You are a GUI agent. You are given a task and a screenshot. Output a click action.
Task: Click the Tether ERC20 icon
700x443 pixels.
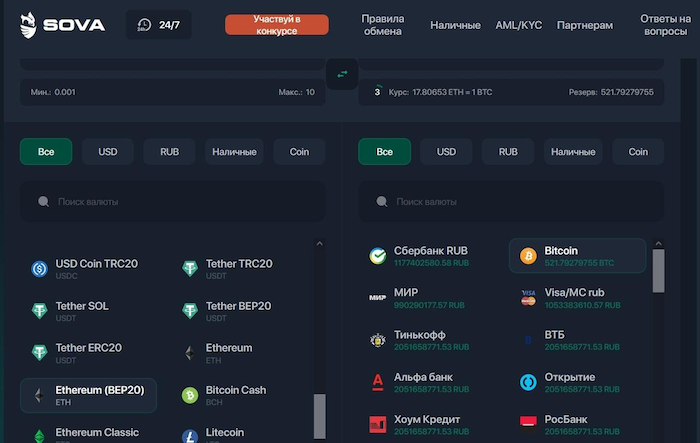[x=40, y=353]
